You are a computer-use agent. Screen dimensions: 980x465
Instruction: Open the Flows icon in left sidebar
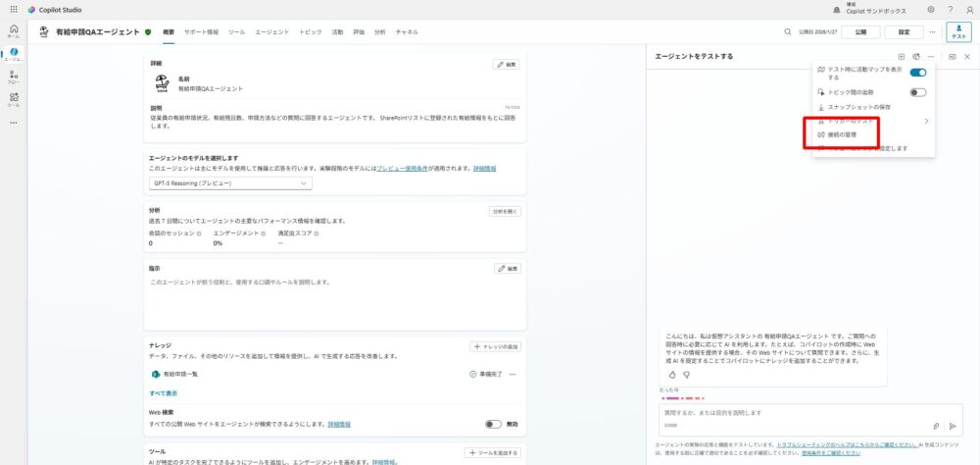coord(14,76)
